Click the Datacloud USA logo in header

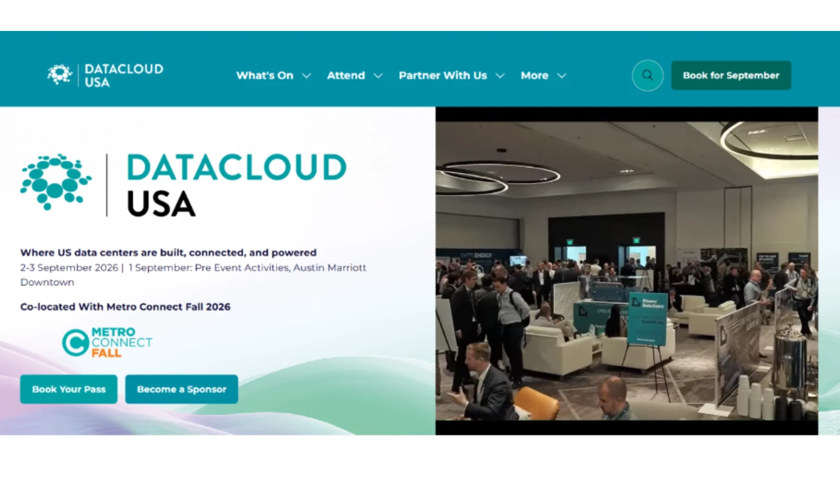click(105, 75)
